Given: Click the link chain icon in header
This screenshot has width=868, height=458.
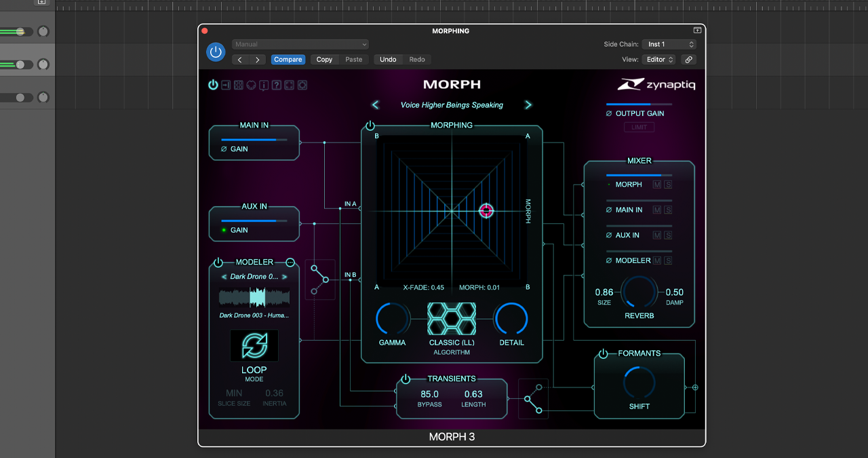Looking at the screenshot, I should (x=688, y=59).
